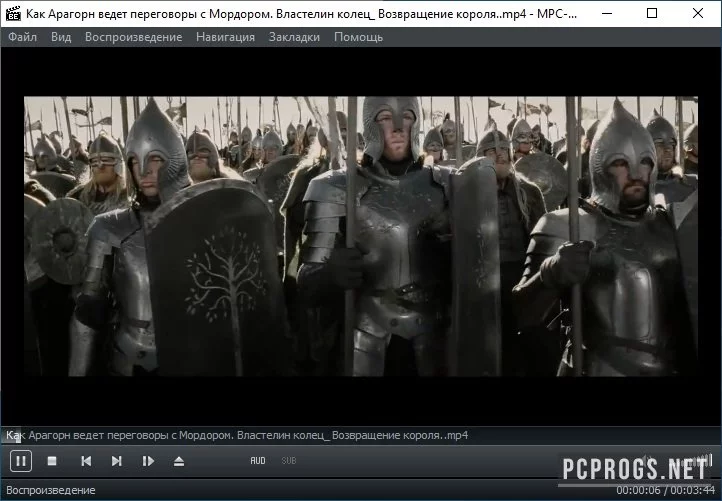
Task: Open the Воспроизведение menu
Action: click(x=134, y=37)
